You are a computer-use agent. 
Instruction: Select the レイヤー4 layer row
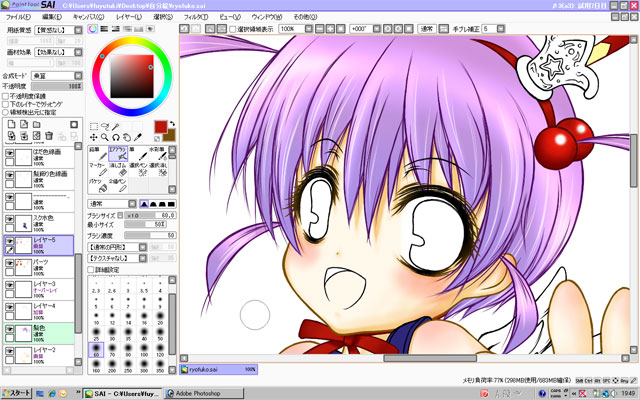[x=39, y=311]
